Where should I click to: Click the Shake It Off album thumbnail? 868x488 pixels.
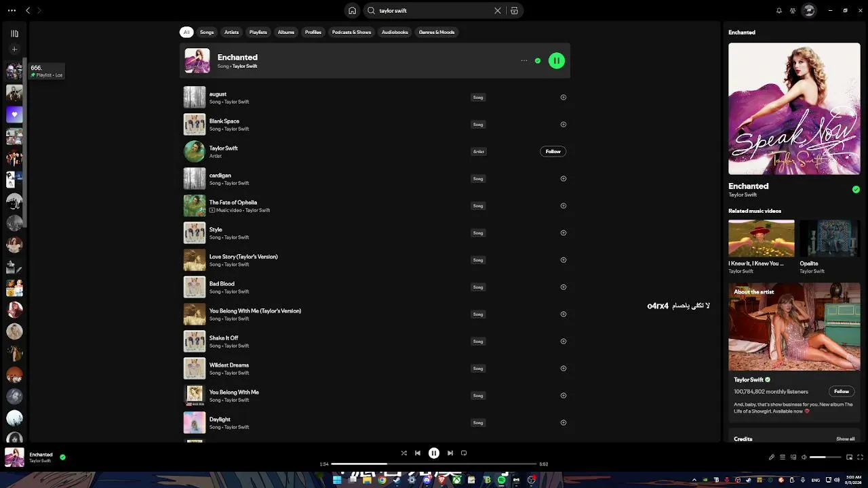pos(195,342)
